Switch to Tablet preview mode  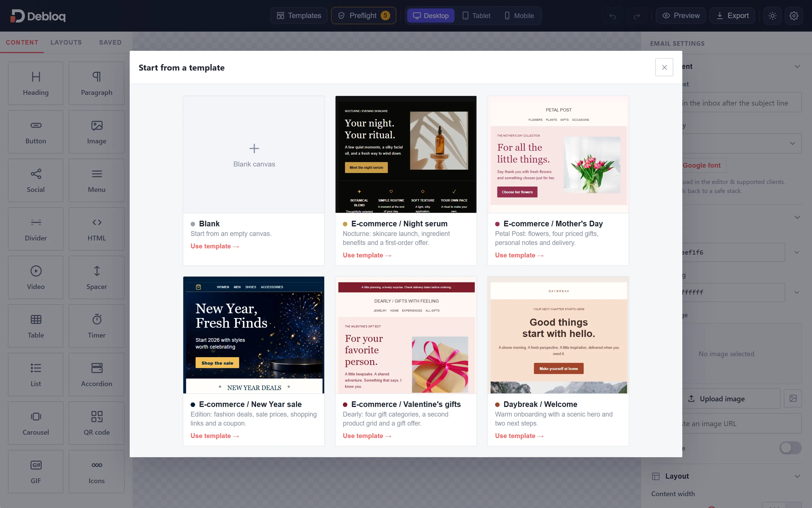tap(476, 16)
